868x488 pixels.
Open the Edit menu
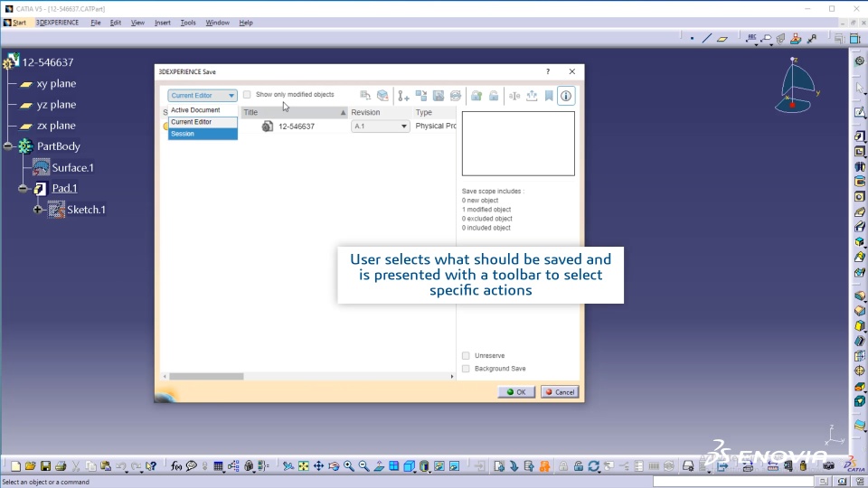pyautogui.click(x=115, y=23)
